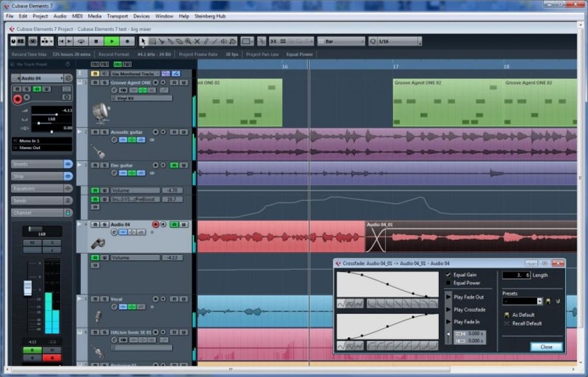Screen dimensions: 588x377
Task: Click the Edit Channel Settings 'e' icon in Inspector
Action: 68,78
